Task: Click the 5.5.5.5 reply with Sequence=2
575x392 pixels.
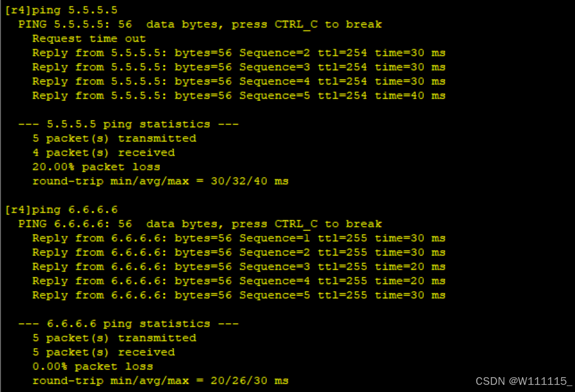Action: [238, 53]
